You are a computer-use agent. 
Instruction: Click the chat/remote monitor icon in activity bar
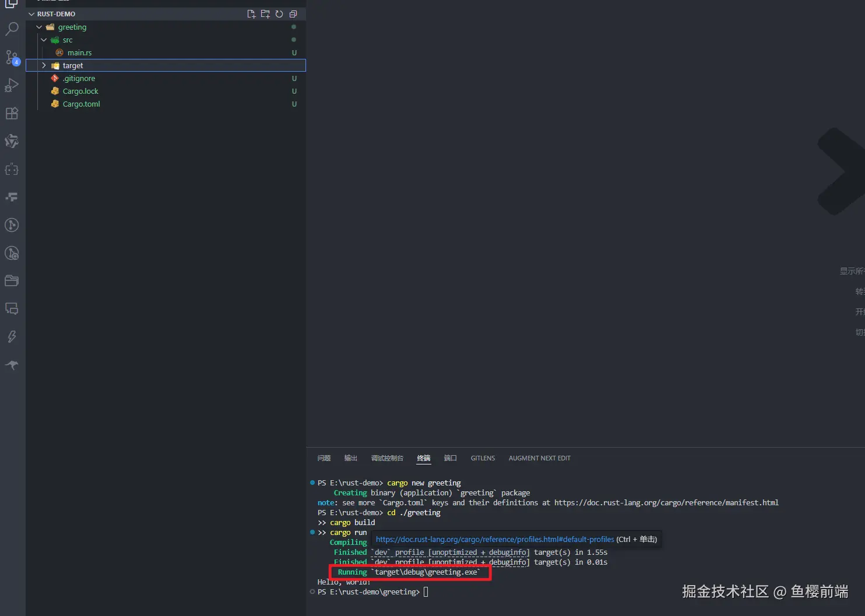(x=12, y=309)
